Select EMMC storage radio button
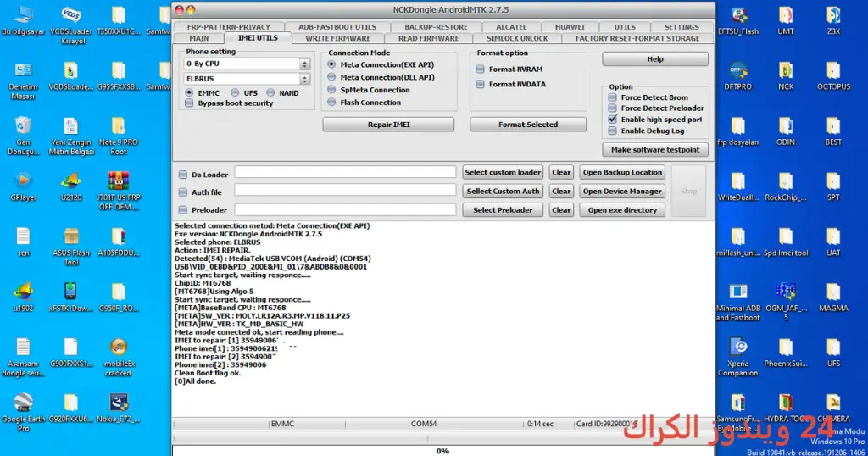 click(x=189, y=93)
